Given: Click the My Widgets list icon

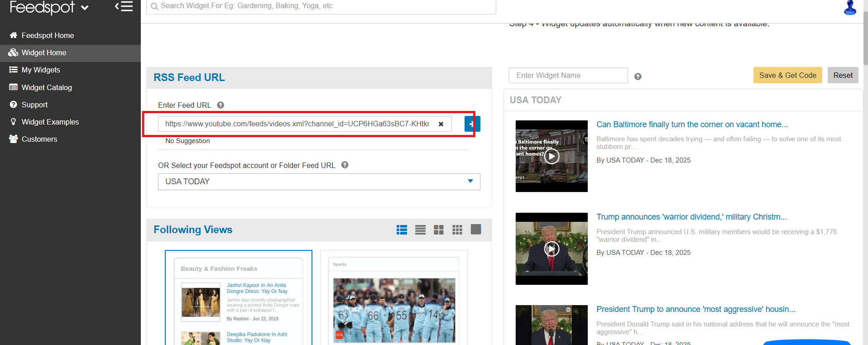Looking at the screenshot, I should [14, 70].
